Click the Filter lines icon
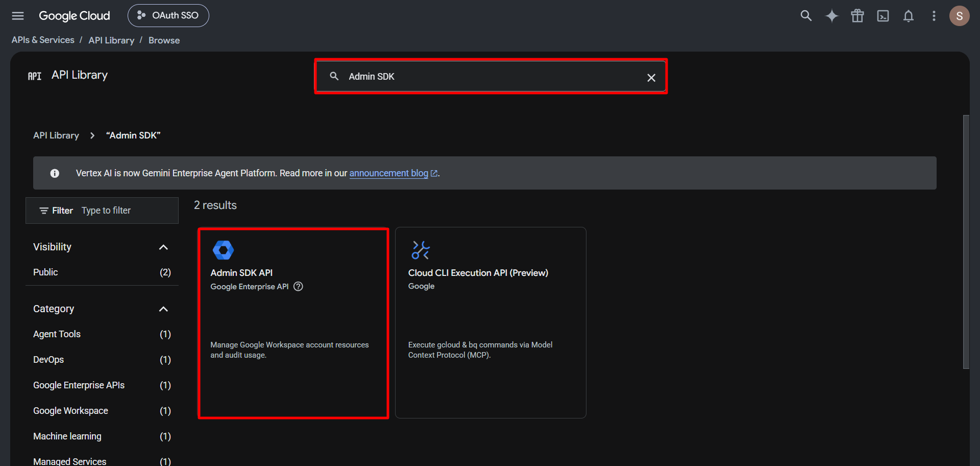This screenshot has height=466, width=980. click(x=44, y=211)
